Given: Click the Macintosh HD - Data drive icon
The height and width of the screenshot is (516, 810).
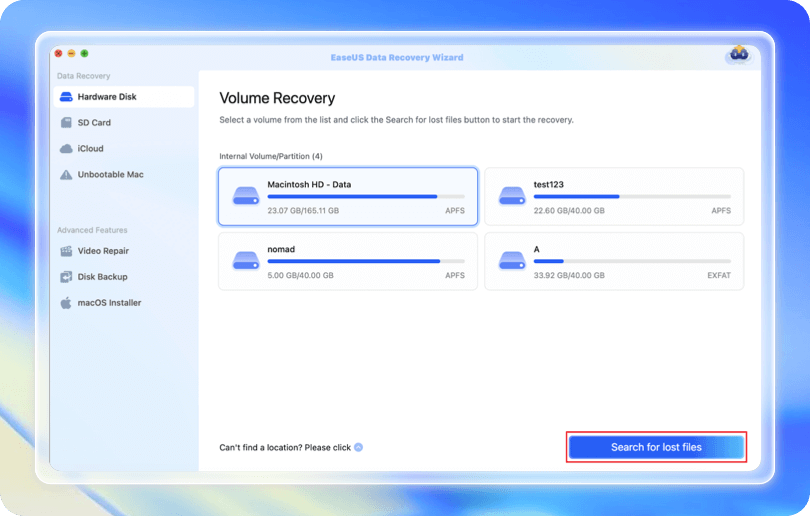Looking at the screenshot, I should tap(245, 196).
